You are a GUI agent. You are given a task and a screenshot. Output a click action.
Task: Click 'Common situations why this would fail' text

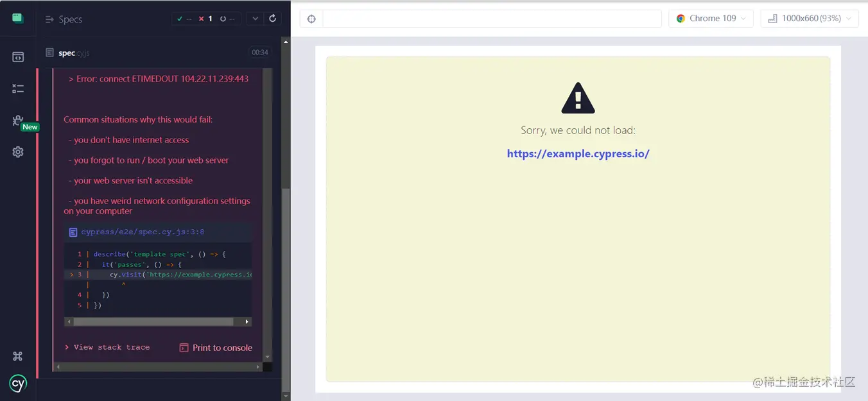[138, 119]
